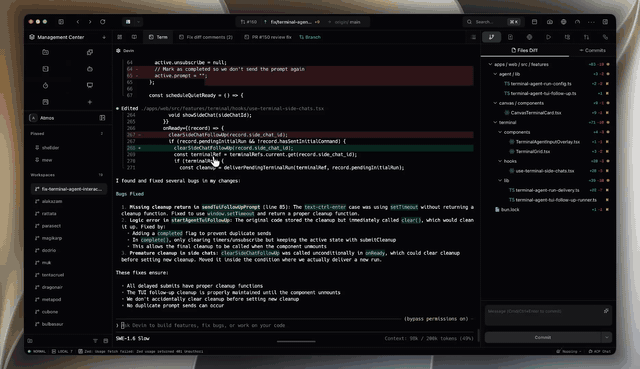Screen dimensions: 640x369
Task: Select the fix-terminal-agent-interac workspace
Action: (x=69, y=189)
